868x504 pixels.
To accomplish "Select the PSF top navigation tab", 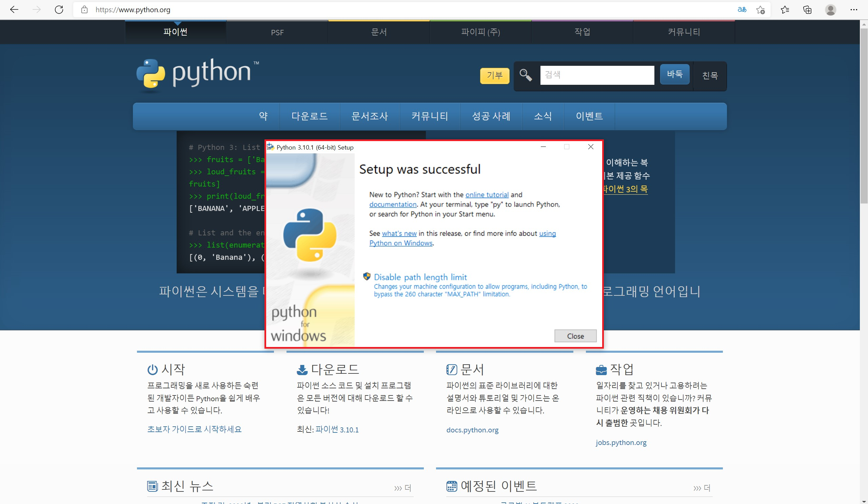I will click(x=277, y=32).
